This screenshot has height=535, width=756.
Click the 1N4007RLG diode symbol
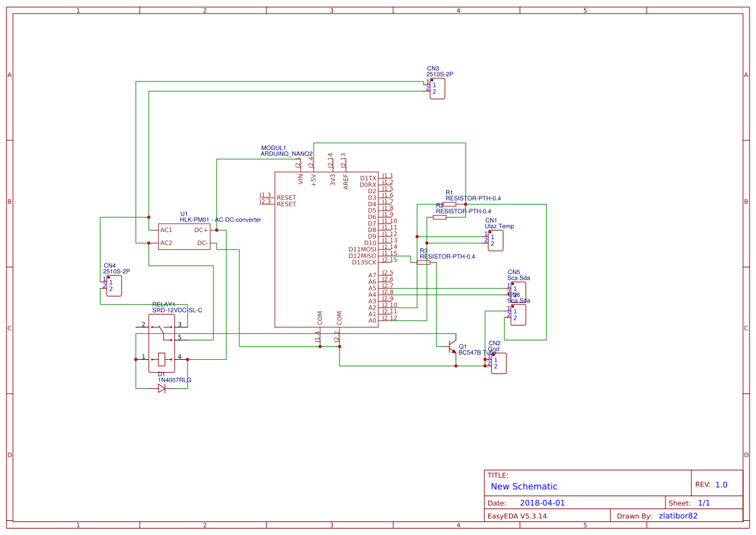click(x=162, y=387)
